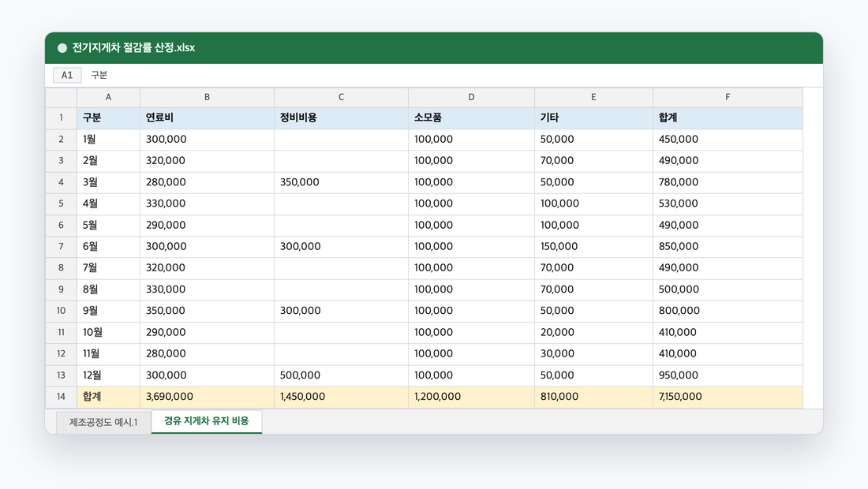The width and height of the screenshot is (868, 489).
Task: Select column E header
Action: click(593, 97)
